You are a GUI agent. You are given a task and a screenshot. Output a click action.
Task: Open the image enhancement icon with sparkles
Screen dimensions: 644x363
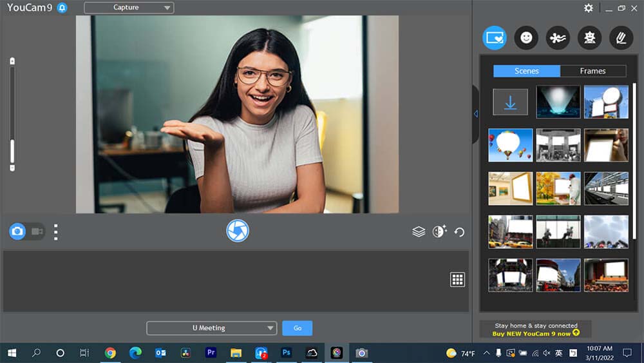coord(439,231)
